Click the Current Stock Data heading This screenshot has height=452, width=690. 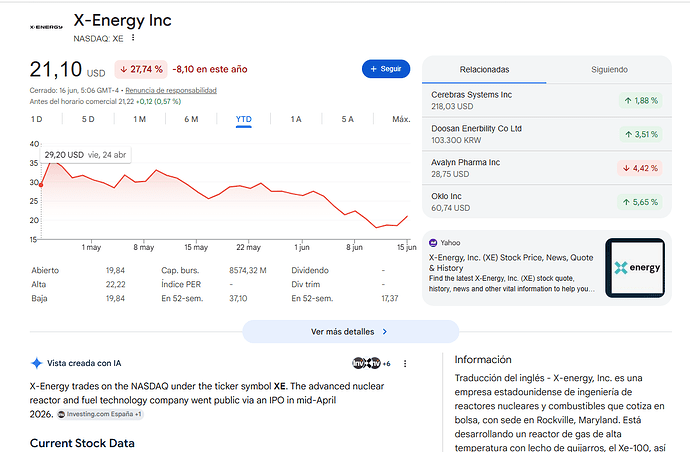pos(82,443)
